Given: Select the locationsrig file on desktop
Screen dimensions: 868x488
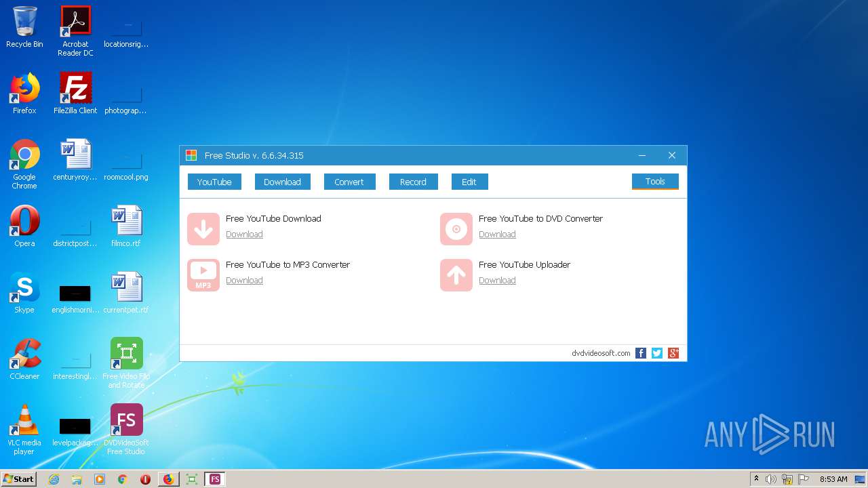Looking at the screenshot, I should (126, 27).
